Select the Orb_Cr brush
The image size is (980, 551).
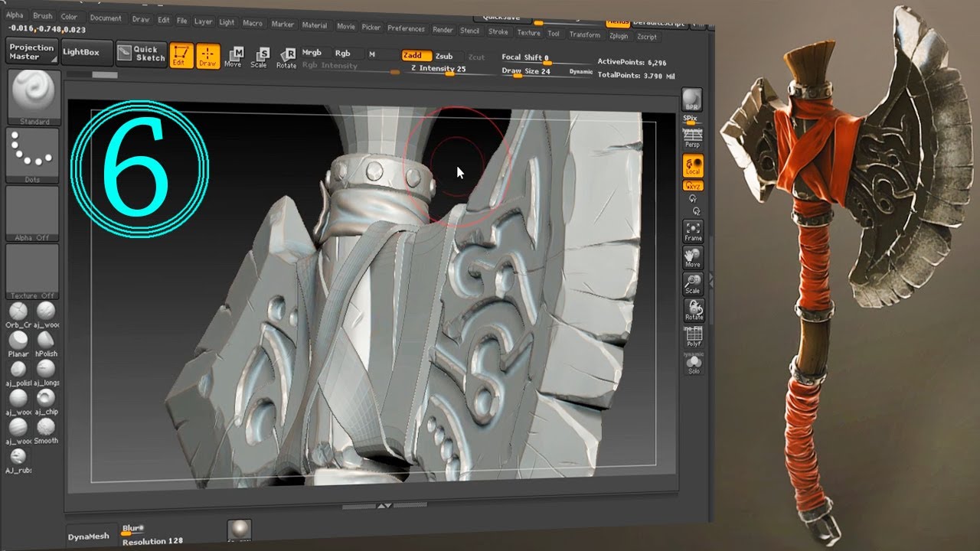pyautogui.click(x=18, y=315)
